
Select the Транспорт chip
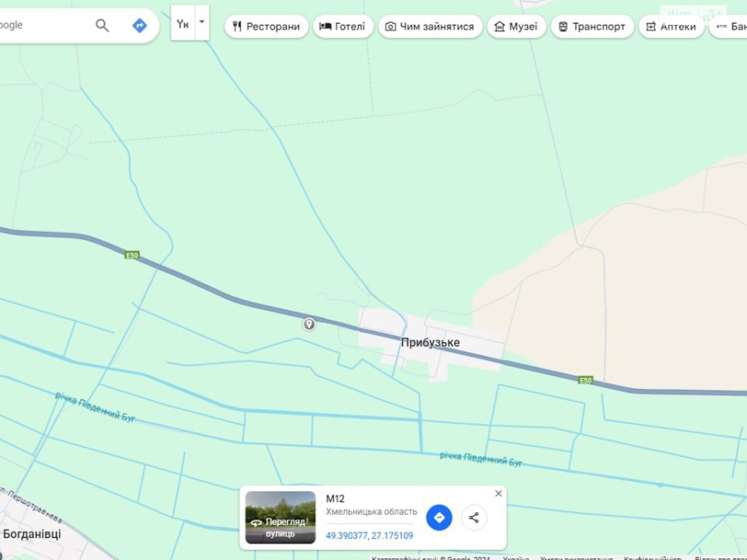(592, 27)
